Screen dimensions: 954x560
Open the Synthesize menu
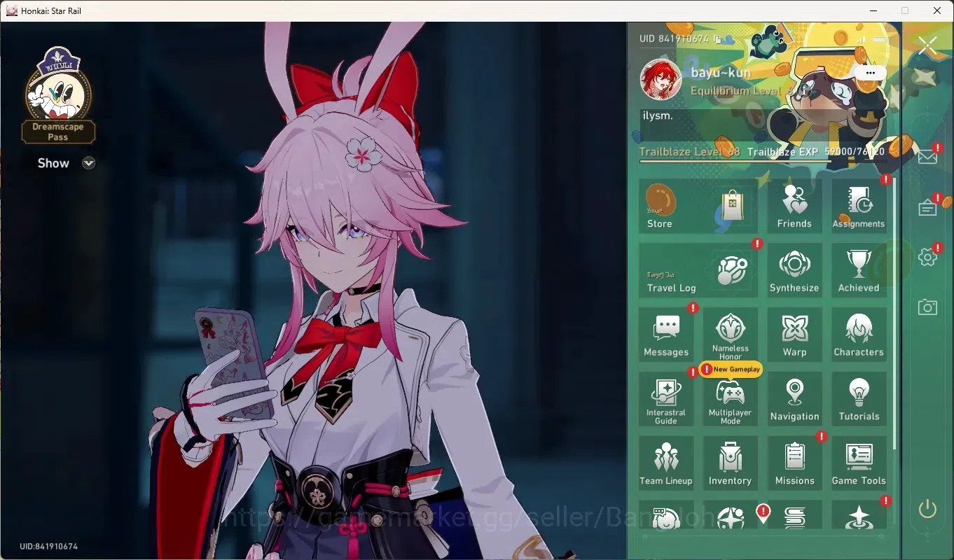click(x=794, y=270)
